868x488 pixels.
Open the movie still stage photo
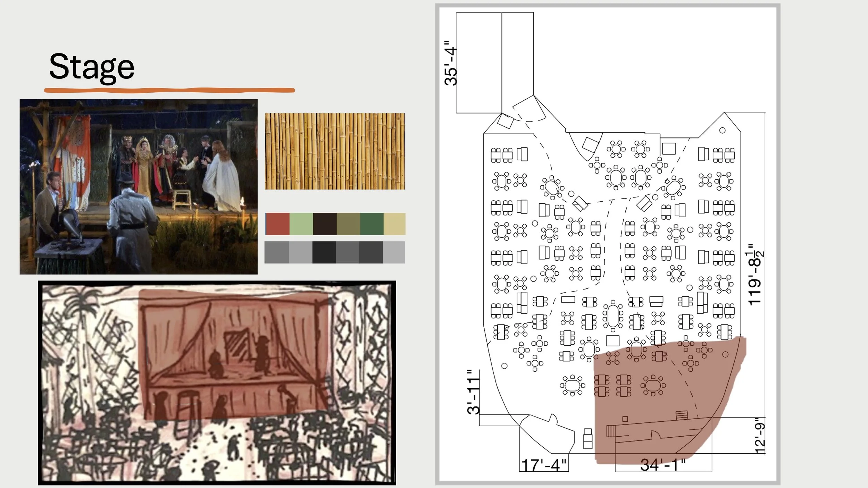pyautogui.click(x=139, y=186)
